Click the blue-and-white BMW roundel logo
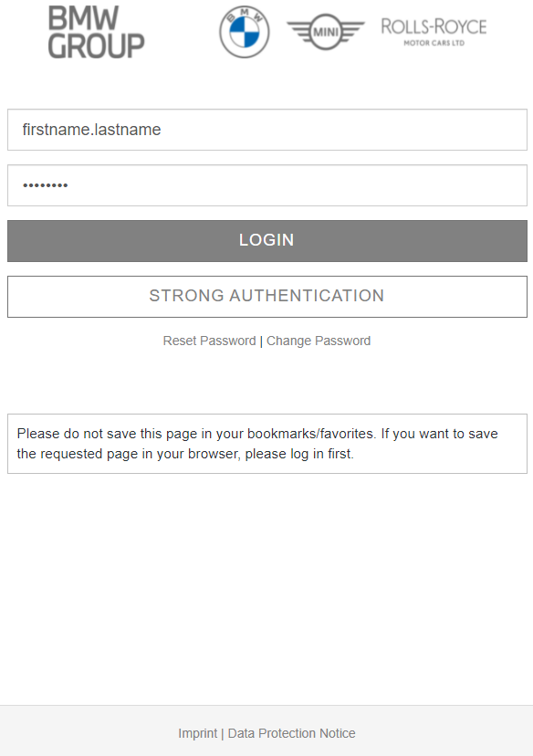 tap(245, 32)
